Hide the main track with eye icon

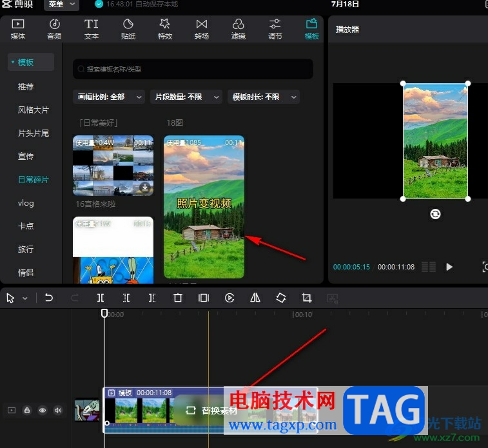tap(43, 411)
